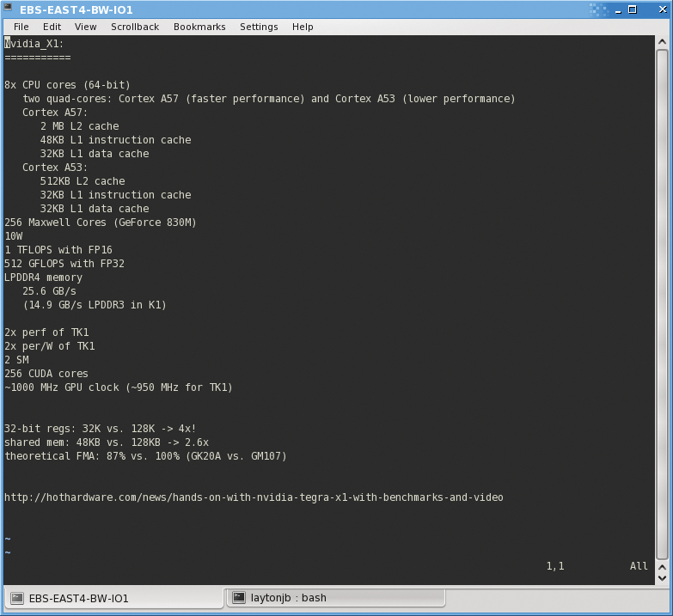
Task: Close the terminal window
Action: 663,9
